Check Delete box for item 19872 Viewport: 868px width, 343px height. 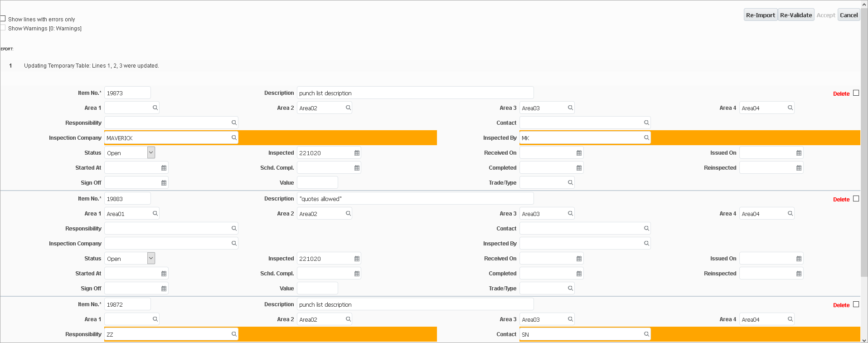pos(856,304)
